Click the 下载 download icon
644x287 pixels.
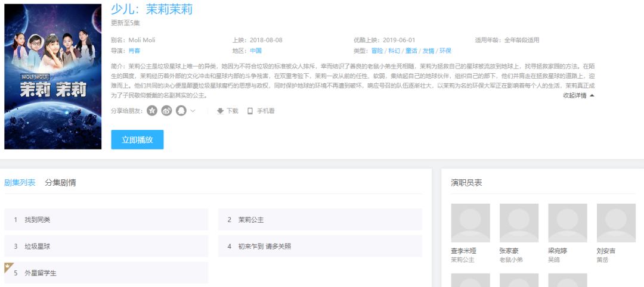pyautogui.click(x=220, y=111)
